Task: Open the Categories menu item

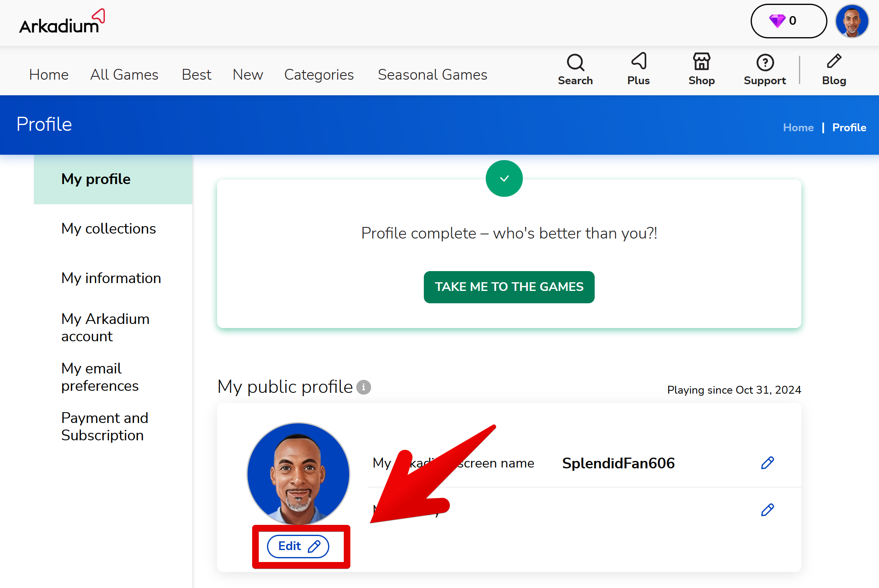Action: click(319, 75)
